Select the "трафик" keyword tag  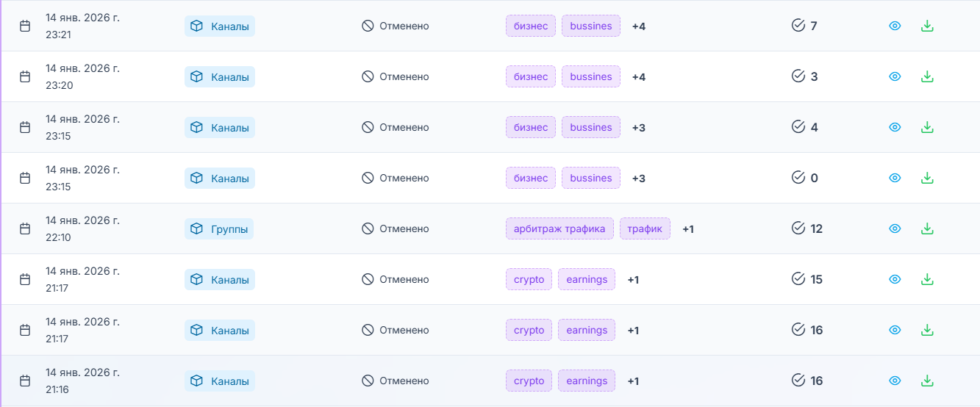click(645, 228)
